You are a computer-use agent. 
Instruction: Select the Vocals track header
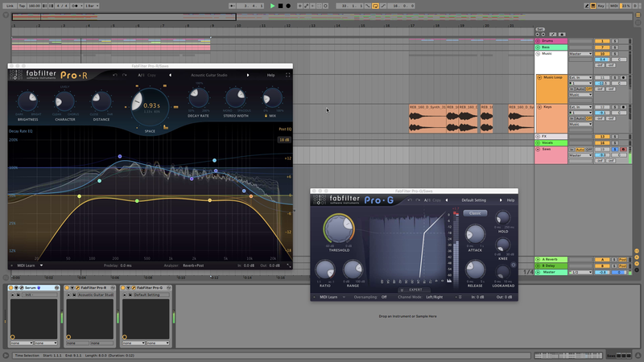coord(551,143)
